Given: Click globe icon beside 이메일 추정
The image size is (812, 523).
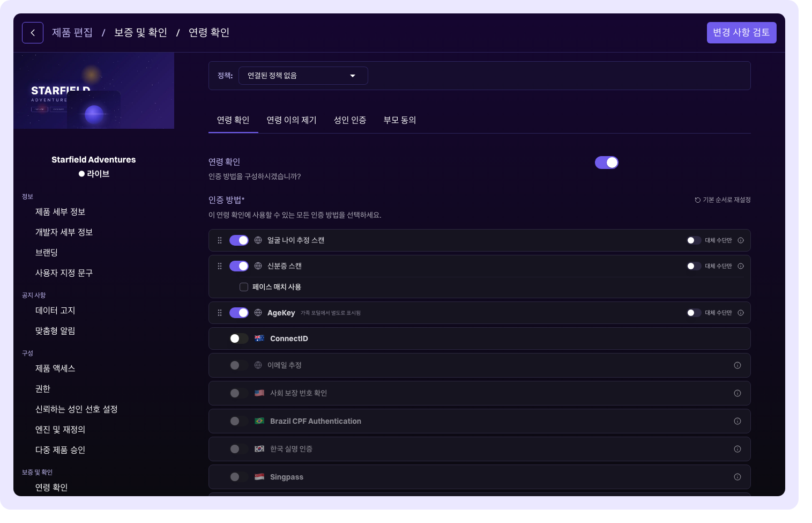Looking at the screenshot, I should (x=258, y=365).
